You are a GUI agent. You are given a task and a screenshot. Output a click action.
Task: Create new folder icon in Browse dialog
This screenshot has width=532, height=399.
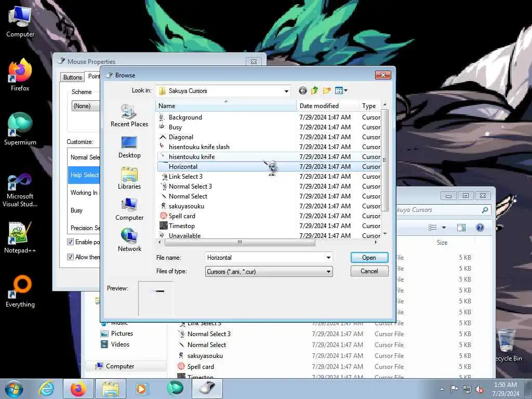(327, 90)
